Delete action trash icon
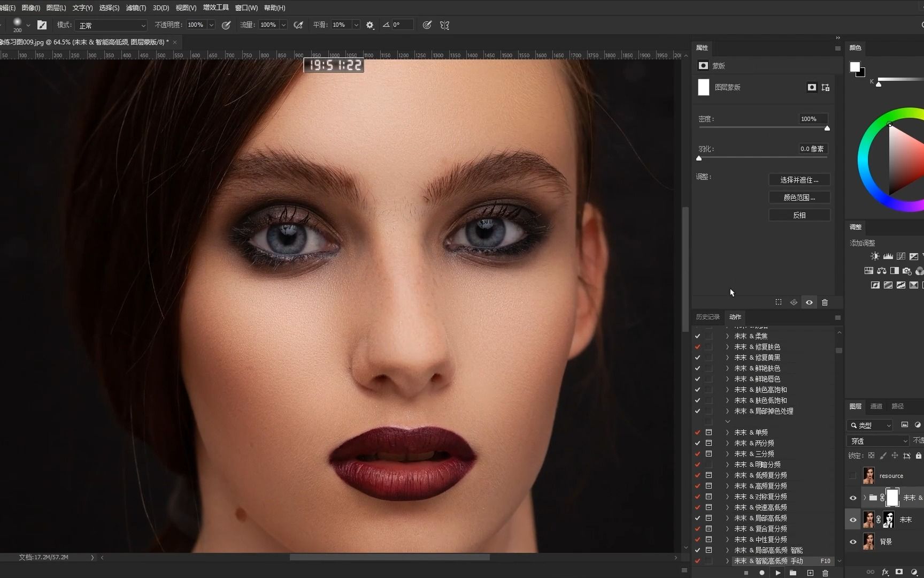Viewport: 924px width, 578px height. pyautogui.click(x=826, y=573)
